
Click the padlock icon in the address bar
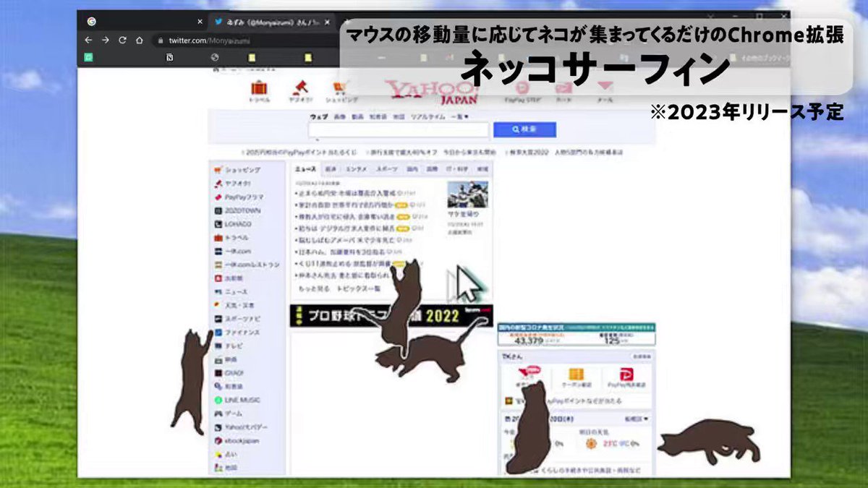point(161,41)
